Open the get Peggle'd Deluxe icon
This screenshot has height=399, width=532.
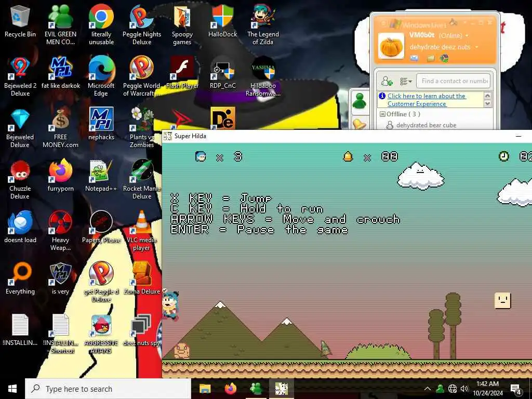[x=101, y=282]
